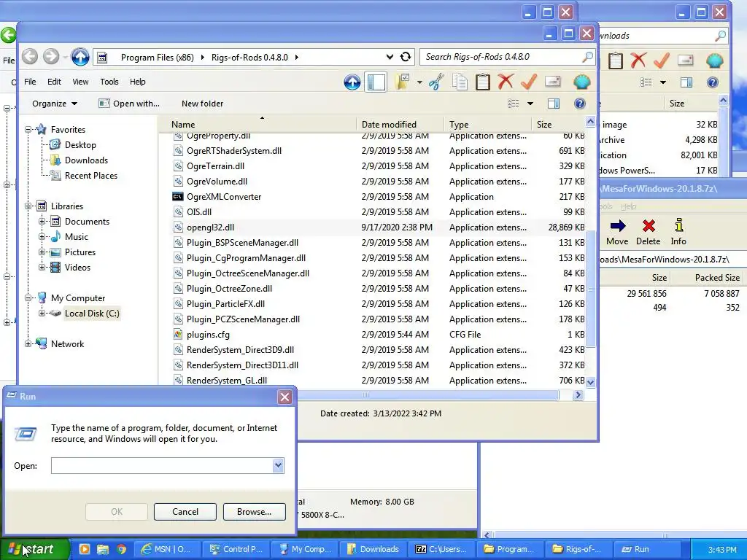Click Browse... in the Run dialog
747x560 pixels.
(x=254, y=511)
